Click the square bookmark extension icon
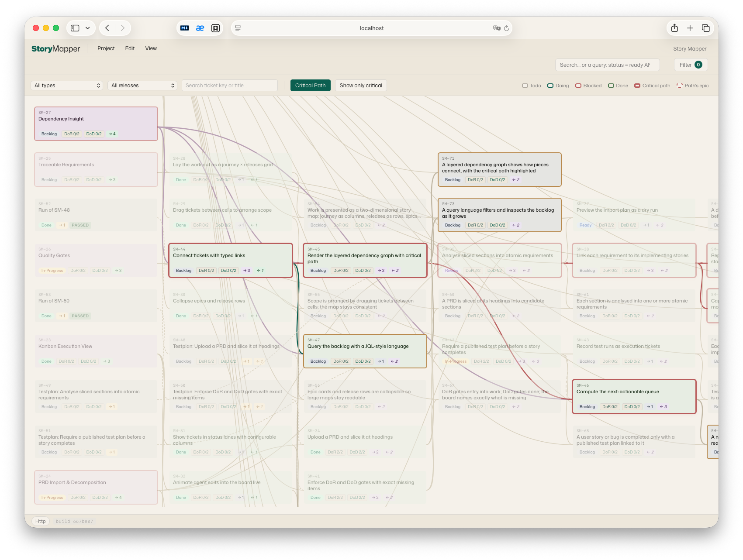Screen dimensions: 743x560 click(x=215, y=28)
